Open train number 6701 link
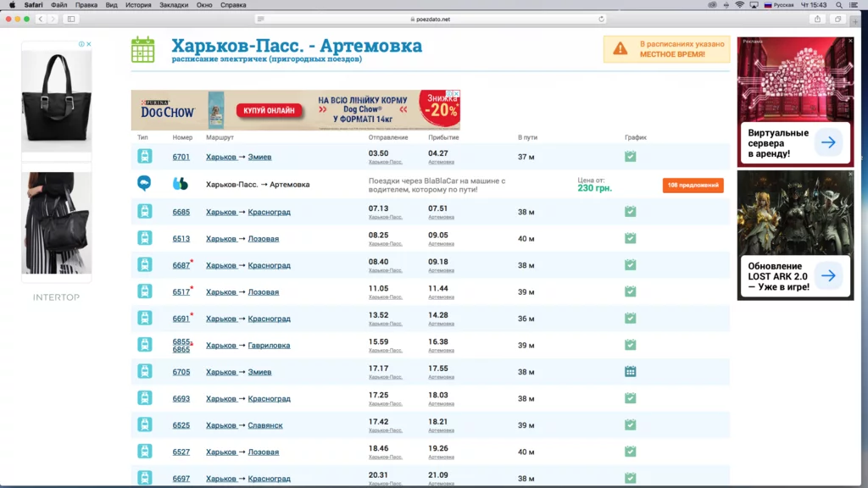 (181, 157)
